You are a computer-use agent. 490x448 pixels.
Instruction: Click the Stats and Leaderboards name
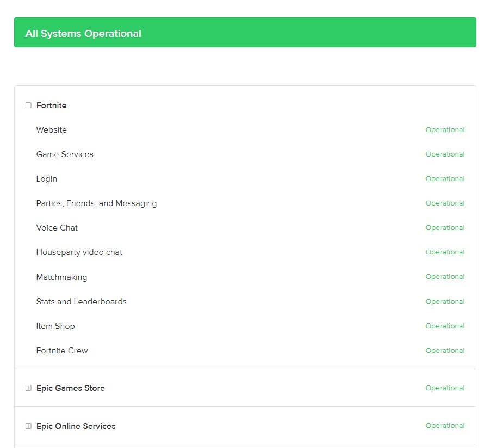(x=81, y=302)
